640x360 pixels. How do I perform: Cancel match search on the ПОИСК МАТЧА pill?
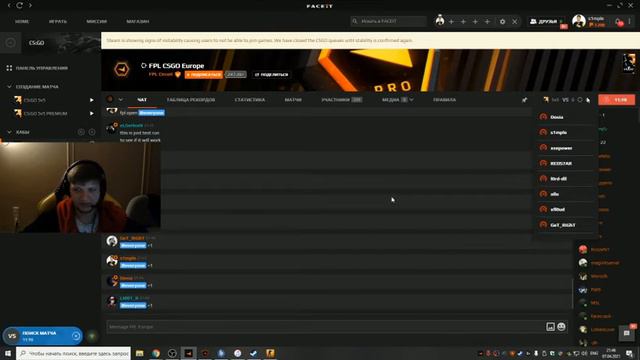[76, 336]
